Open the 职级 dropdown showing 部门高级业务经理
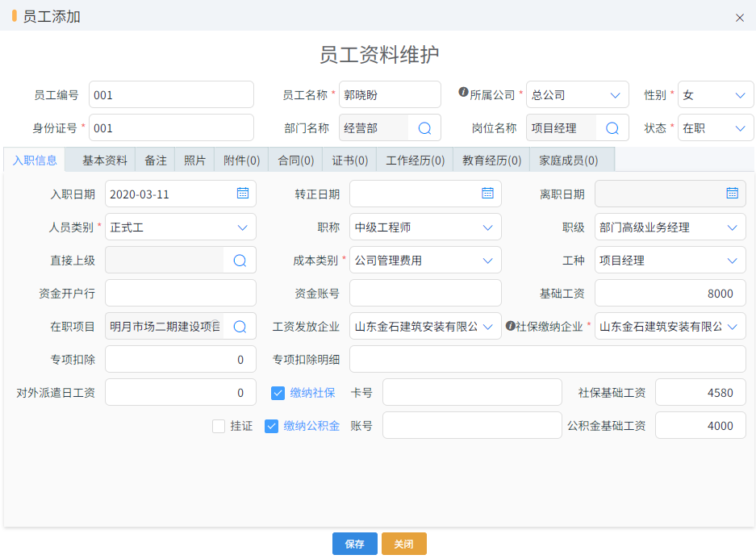 670,227
